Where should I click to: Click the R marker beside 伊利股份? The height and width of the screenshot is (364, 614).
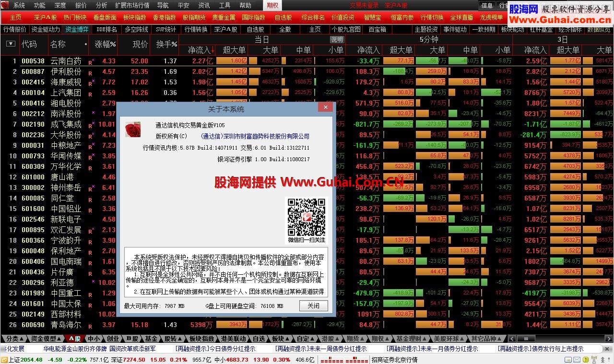(90, 72)
